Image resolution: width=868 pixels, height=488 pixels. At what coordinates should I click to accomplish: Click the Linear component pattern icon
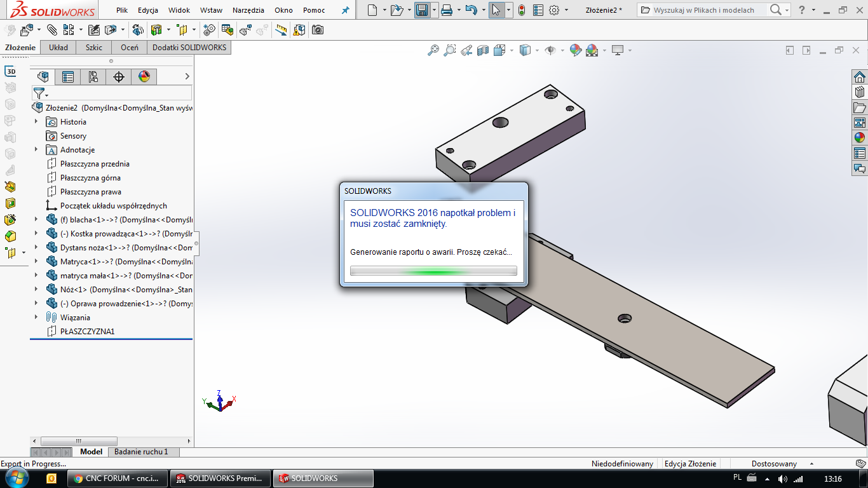click(x=68, y=30)
